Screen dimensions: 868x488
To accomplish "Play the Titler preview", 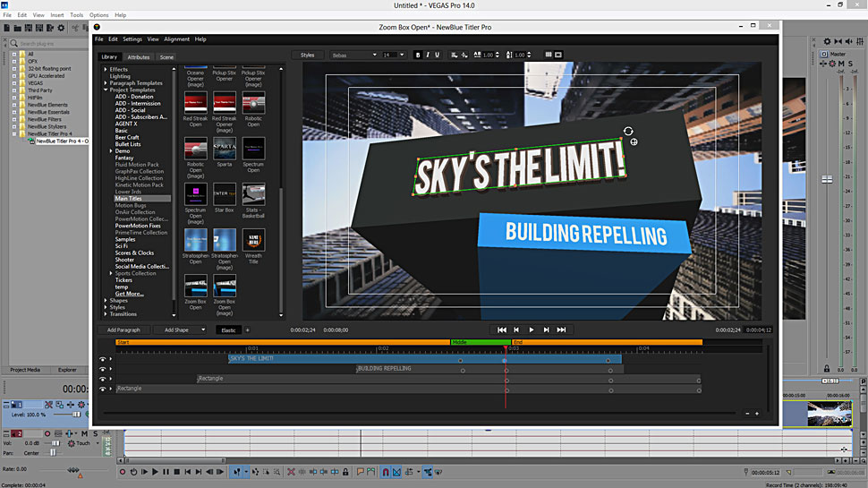I will 532,330.
